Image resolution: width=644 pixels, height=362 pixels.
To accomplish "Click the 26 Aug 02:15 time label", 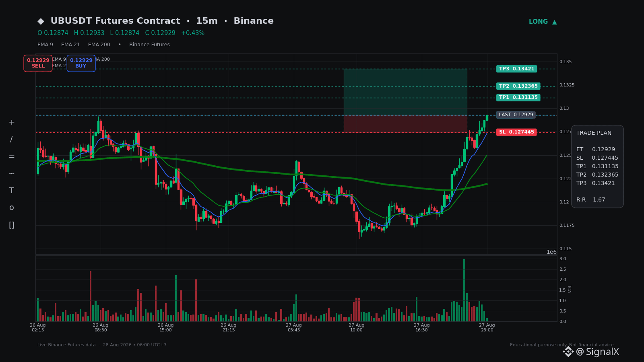I will (38, 327).
